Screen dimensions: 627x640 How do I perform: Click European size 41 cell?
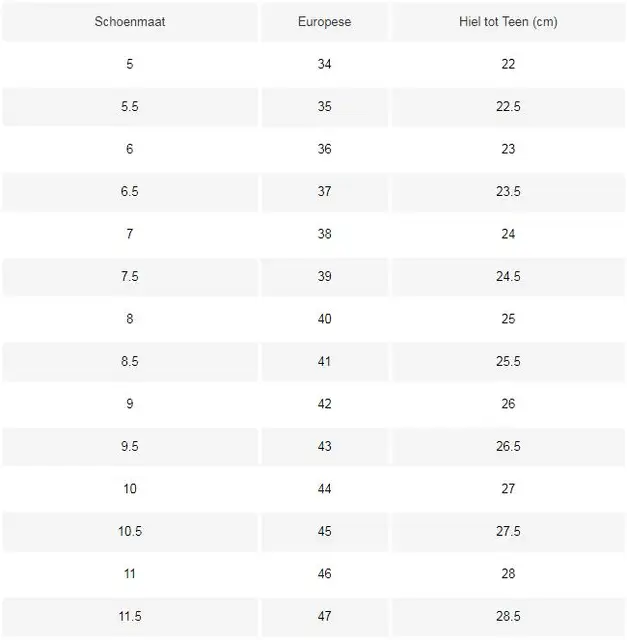click(x=325, y=361)
